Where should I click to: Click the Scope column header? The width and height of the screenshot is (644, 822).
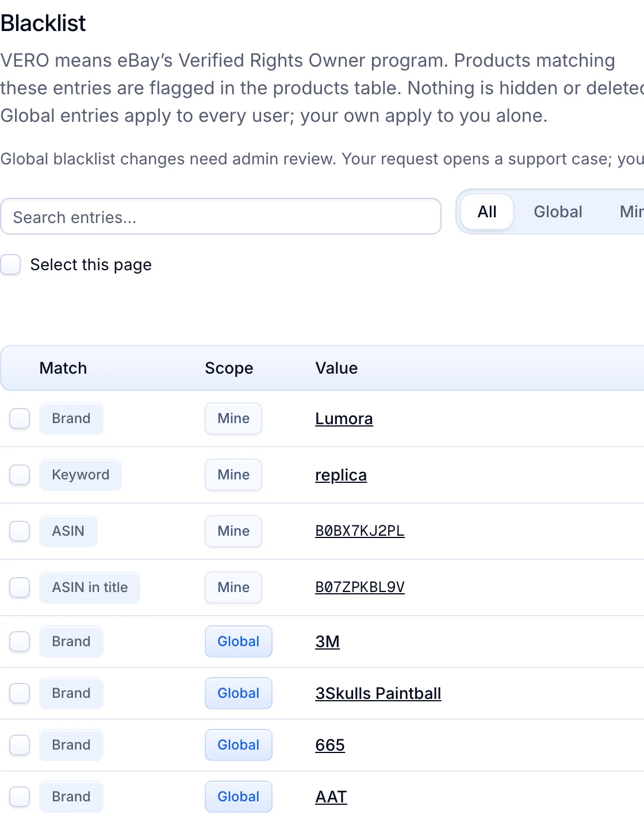tap(229, 368)
